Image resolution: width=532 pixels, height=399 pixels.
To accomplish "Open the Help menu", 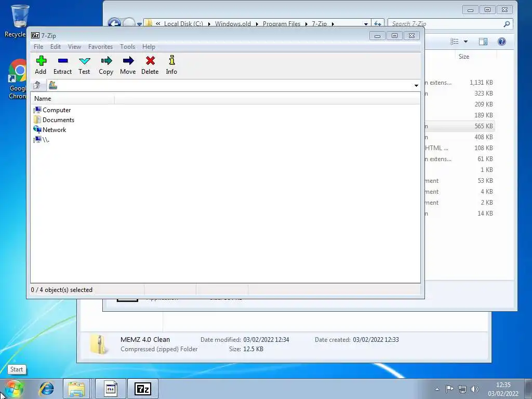I will pyautogui.click(x=149, y=47).
